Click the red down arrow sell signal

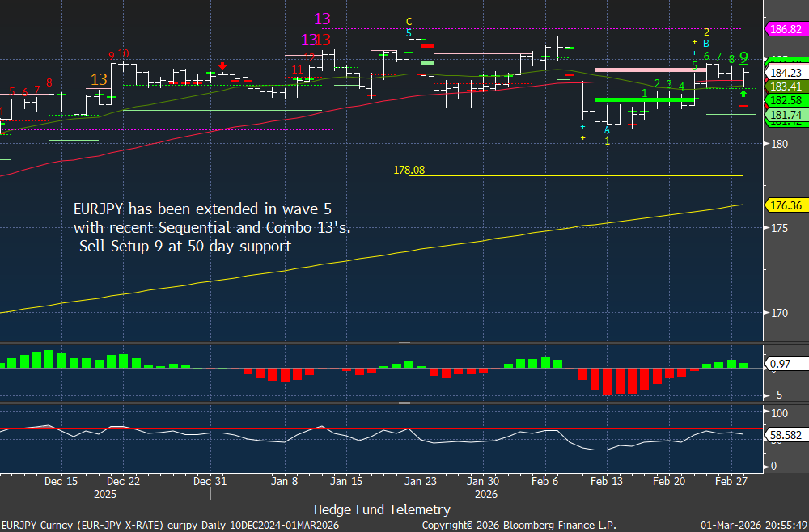(x=222, y=66)
